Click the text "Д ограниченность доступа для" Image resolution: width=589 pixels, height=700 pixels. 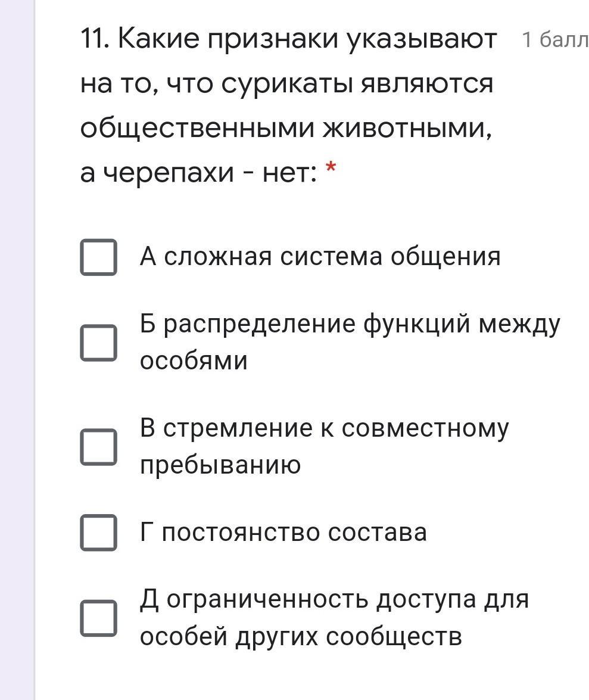point(334,599)
